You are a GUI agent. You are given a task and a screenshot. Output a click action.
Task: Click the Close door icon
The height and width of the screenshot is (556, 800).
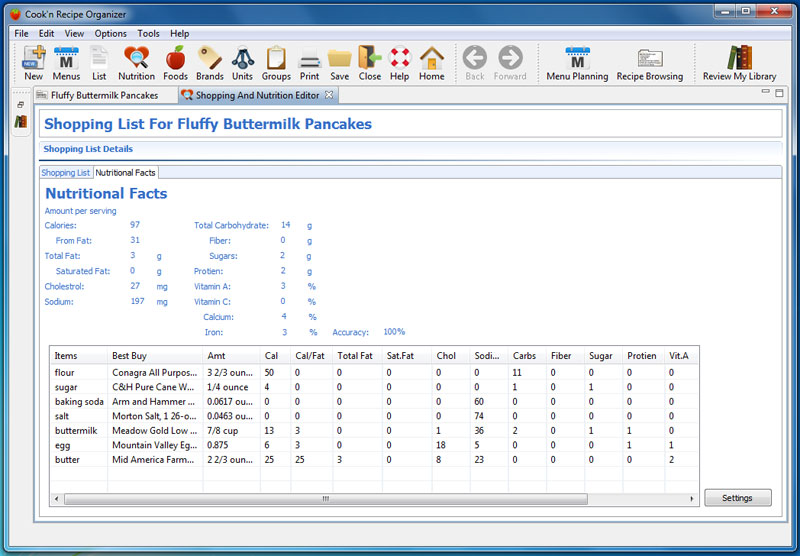click(369, 63)
